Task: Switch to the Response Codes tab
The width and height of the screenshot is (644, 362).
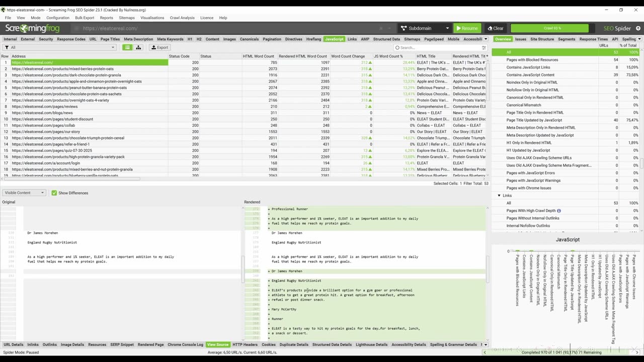Action: click(x=71, y=39)
